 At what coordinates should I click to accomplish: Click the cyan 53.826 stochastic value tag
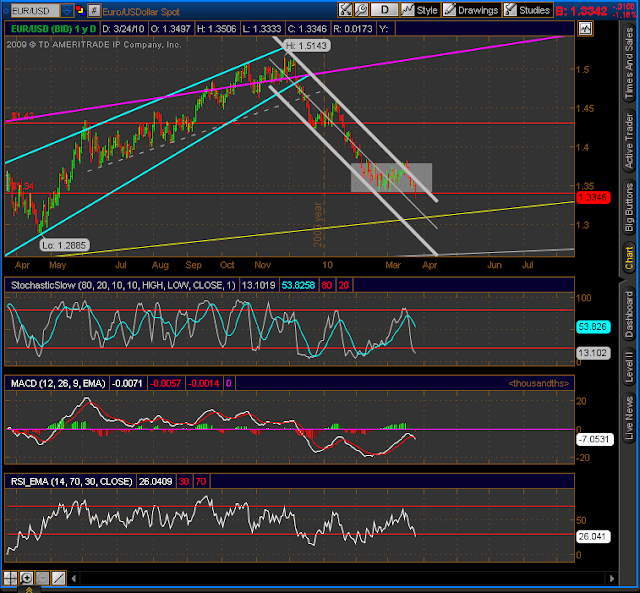tap(593, 327)
